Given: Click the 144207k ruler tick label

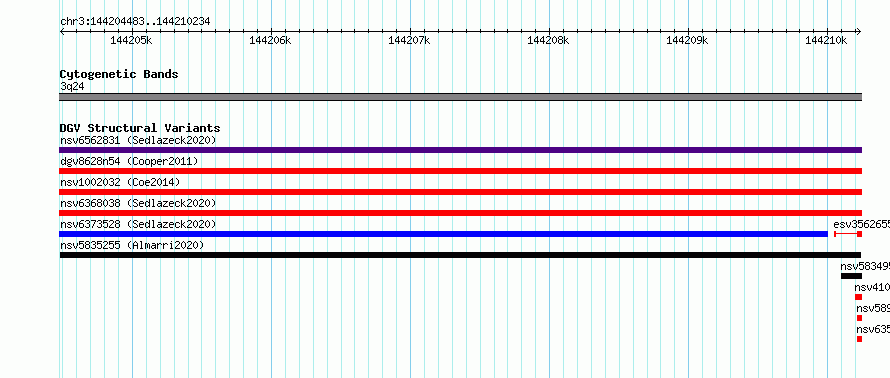Looking at the screenshot, I should [x=409, y=40].
